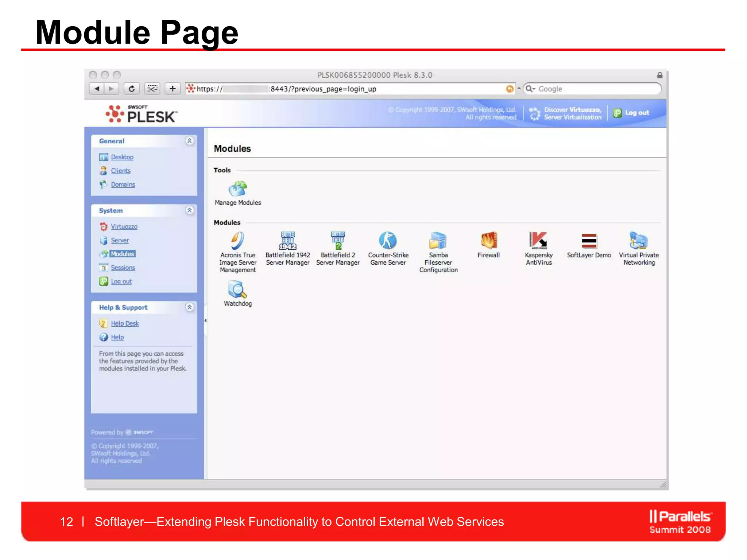Click the Sessions icon in System panel
Image resolution: width=747 pixels, height=560 pixels.
(x=104, y=268)
